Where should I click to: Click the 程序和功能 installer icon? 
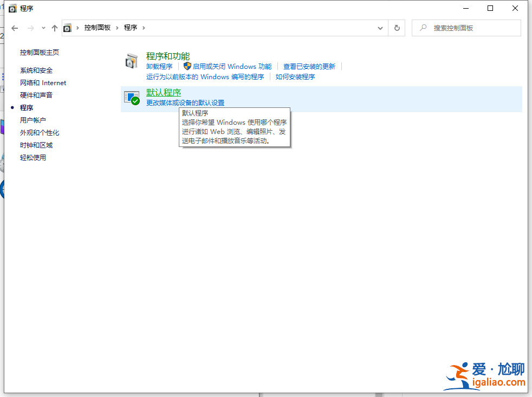point(132,60)
